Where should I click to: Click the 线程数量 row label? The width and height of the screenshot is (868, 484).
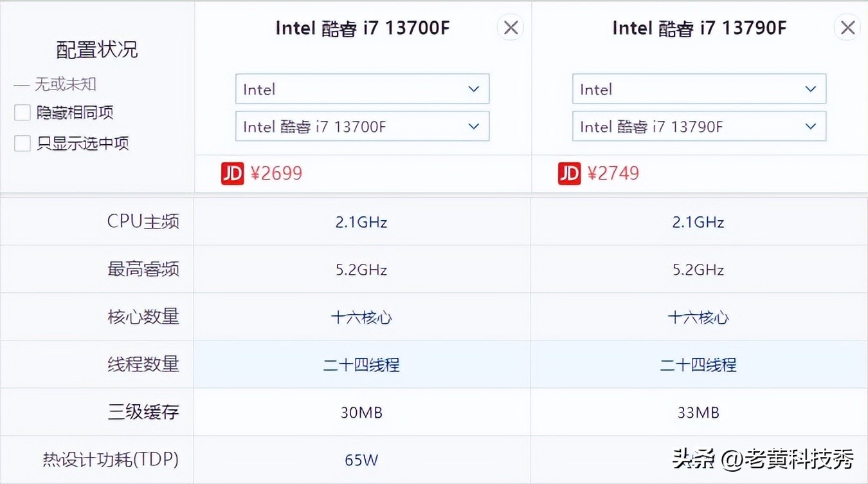[x=143, y=364]
